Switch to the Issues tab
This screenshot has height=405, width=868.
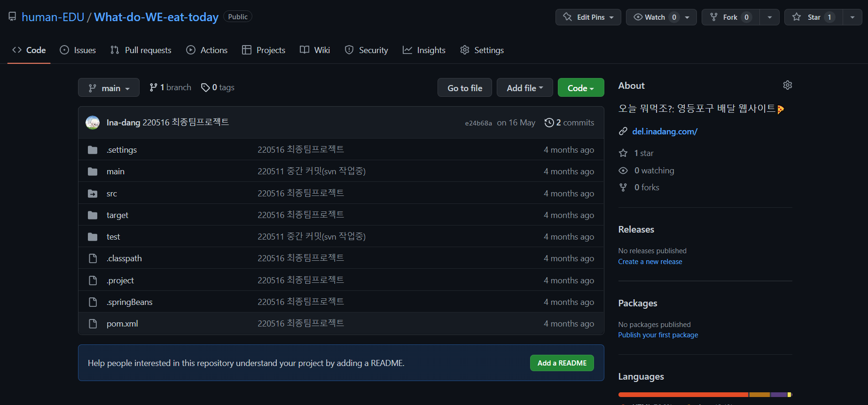[x=78, y=50]
